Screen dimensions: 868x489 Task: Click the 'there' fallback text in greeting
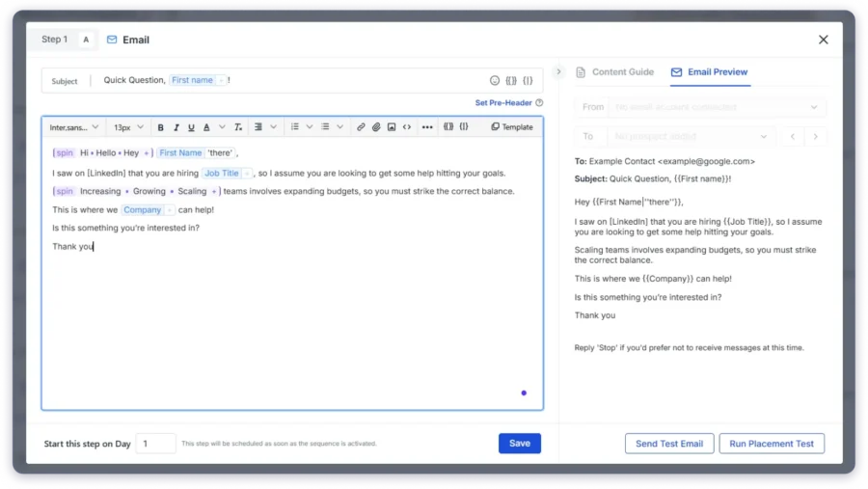pyautogui.click(x=220, y=152)
